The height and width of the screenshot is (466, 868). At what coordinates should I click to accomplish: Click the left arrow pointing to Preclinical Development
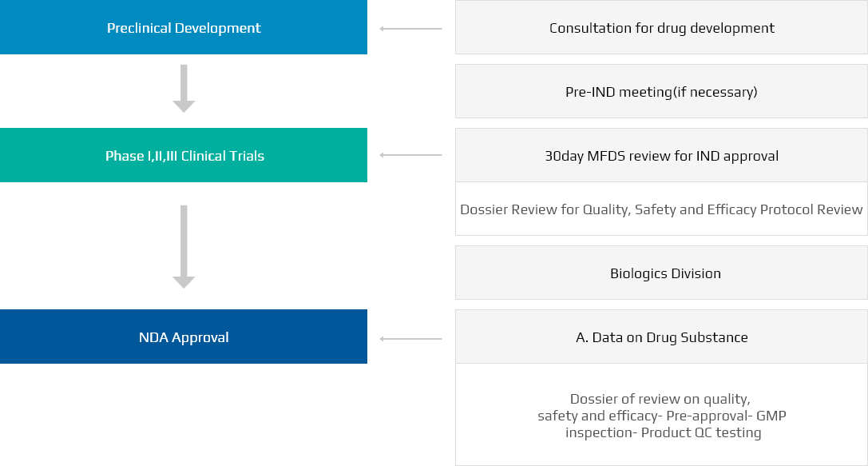pos(410,29)
